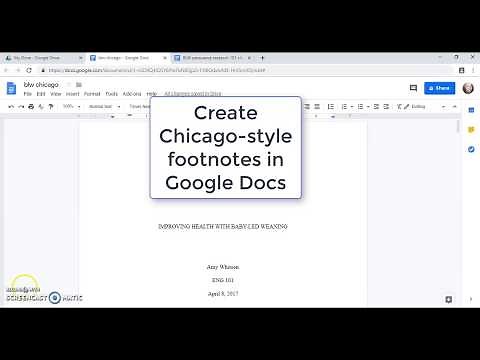Open the Google Docs home icon
Screen dimensions: 480x360
11,88
